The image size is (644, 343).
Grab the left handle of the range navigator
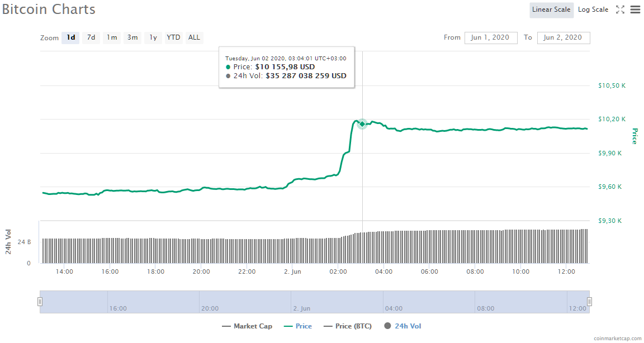tap(40, 301)
